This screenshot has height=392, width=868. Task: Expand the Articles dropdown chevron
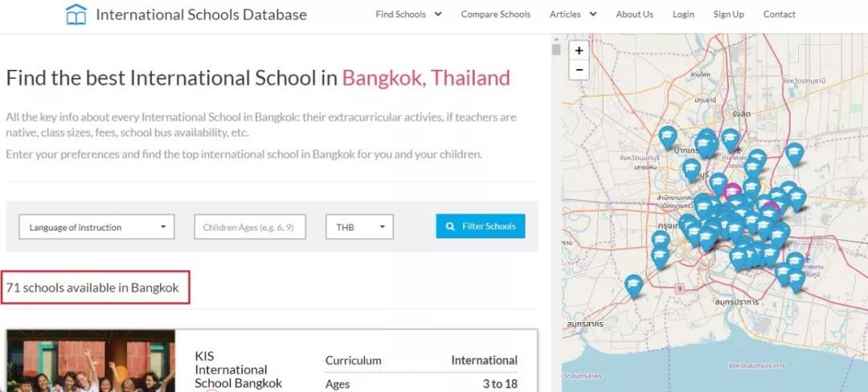click(x=593, y=14)
